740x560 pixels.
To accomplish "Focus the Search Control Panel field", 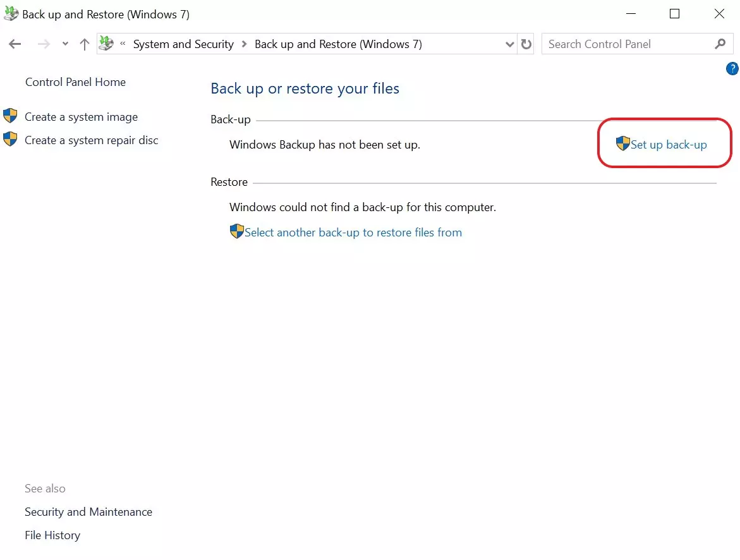I will [x=626, y=44].
